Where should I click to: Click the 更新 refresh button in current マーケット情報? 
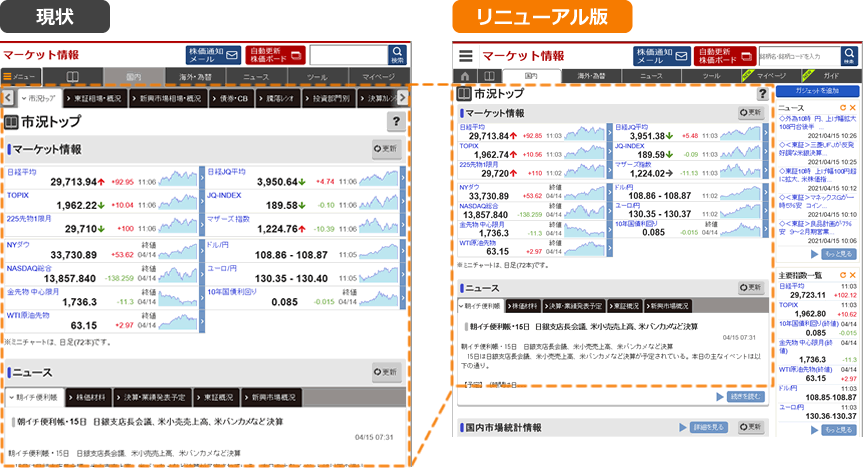coord(386,149)
